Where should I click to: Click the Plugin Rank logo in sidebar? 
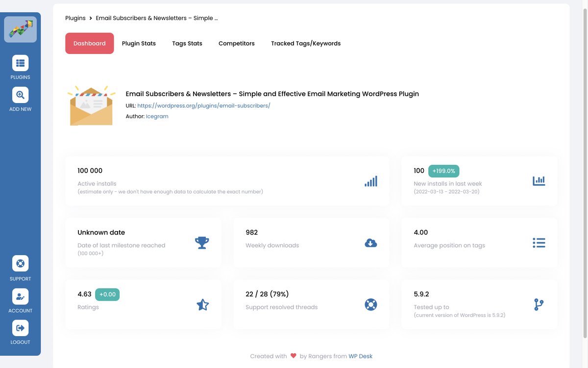(x=20, y=29)
